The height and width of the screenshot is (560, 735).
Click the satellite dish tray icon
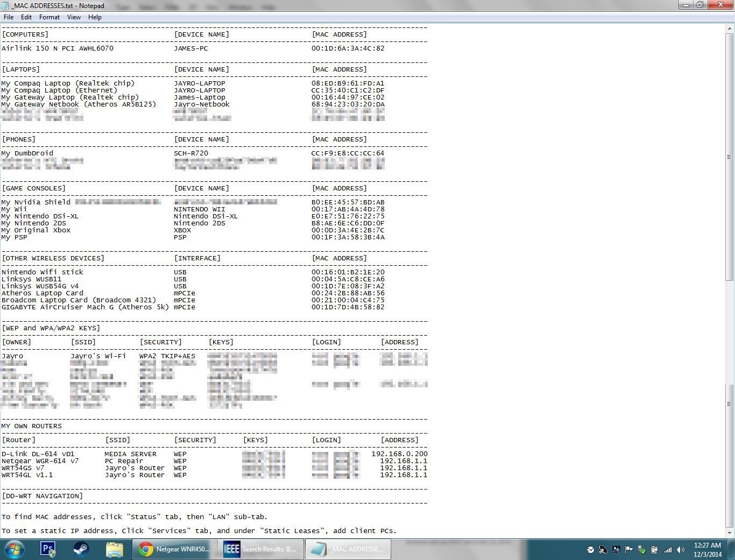pos(603,550)
